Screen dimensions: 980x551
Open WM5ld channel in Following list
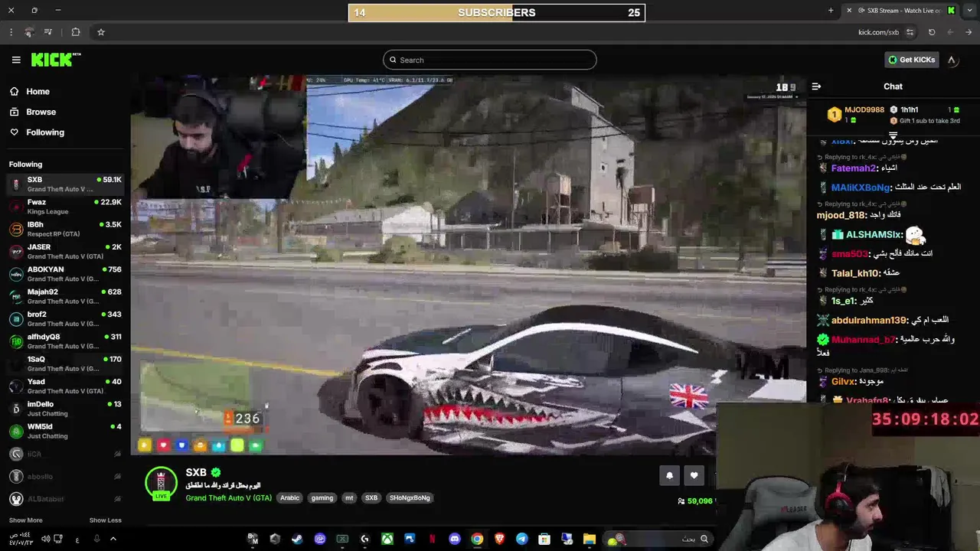64,431
